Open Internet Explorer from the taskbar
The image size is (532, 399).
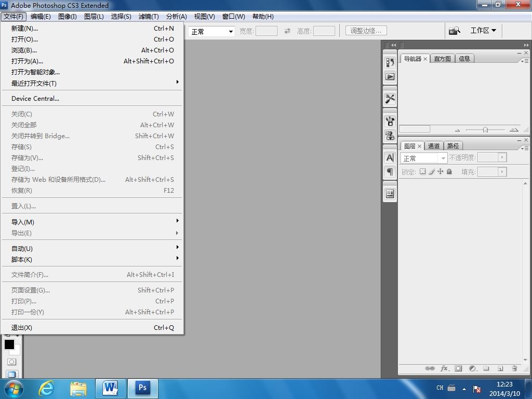(46, 388)
